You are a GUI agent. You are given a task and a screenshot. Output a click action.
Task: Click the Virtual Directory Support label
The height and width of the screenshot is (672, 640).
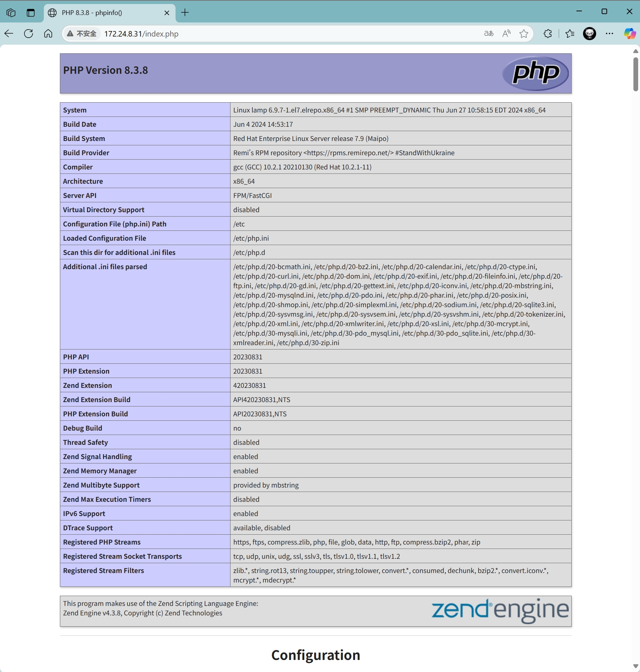click(x=104, y=210)
